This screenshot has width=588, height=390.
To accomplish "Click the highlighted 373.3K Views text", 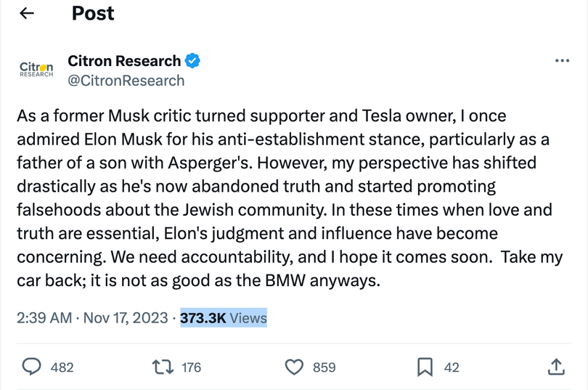I will [x=224, y=317].
